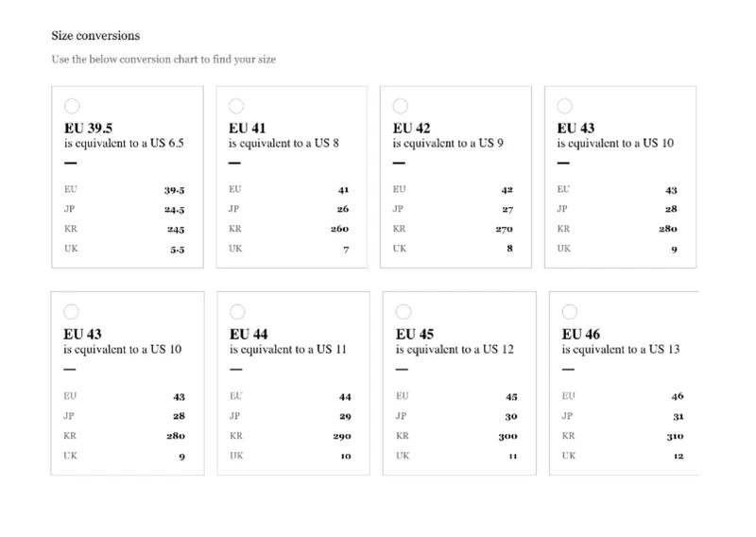Click the KR value 260
Viewport: 756px width, 537px height.
coord(339,229)
